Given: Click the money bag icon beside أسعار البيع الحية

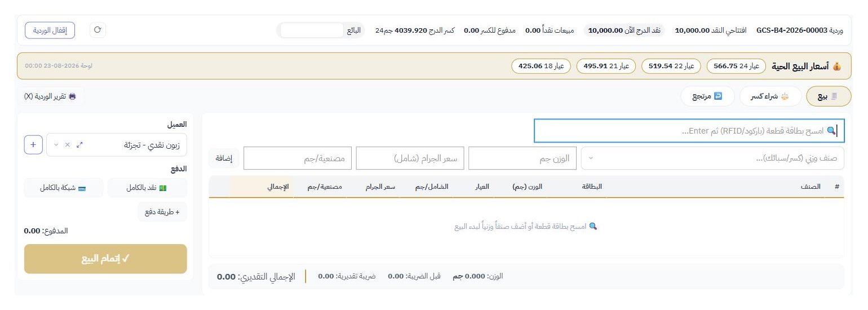Looking at the screenshot, I should [x=837, y=67].
